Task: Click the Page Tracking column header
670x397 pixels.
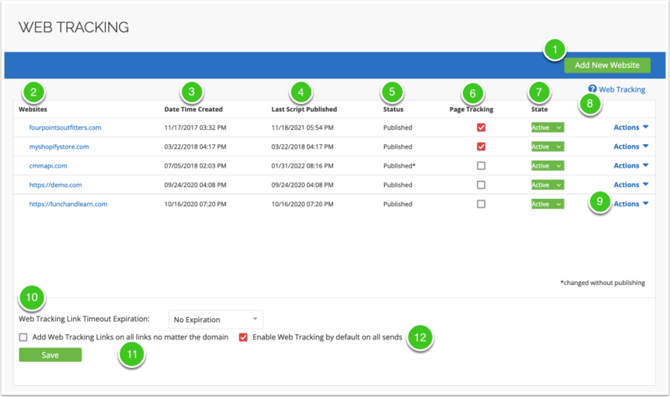Action: point(471,109)
